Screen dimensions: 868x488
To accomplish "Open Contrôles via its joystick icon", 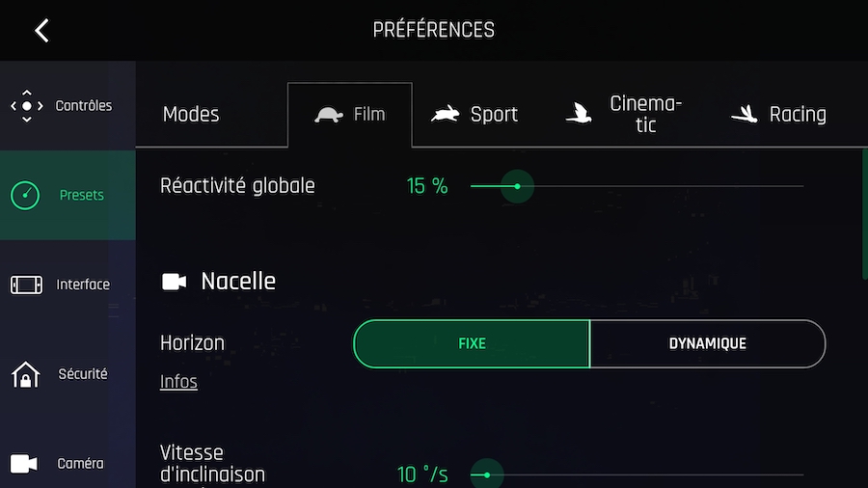I will [27, 106].
